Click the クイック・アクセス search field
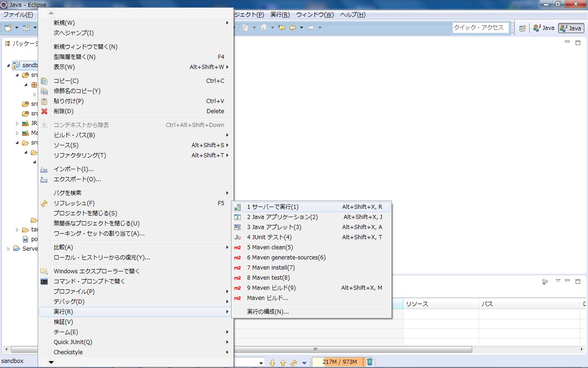Image resolution: width=588 pixels, height=368 pixels. click(481, 28)
